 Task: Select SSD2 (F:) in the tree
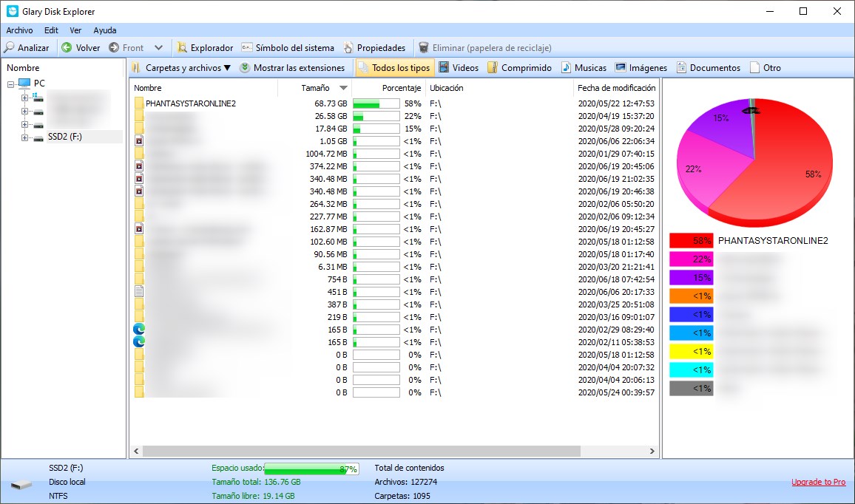[x=65, y=137]
